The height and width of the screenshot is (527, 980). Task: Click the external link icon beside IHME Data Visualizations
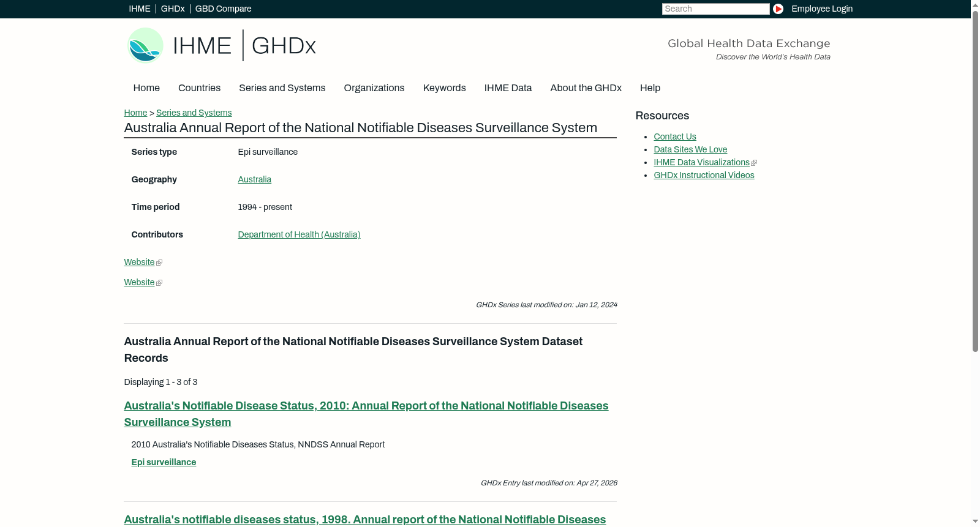[754, 163]
